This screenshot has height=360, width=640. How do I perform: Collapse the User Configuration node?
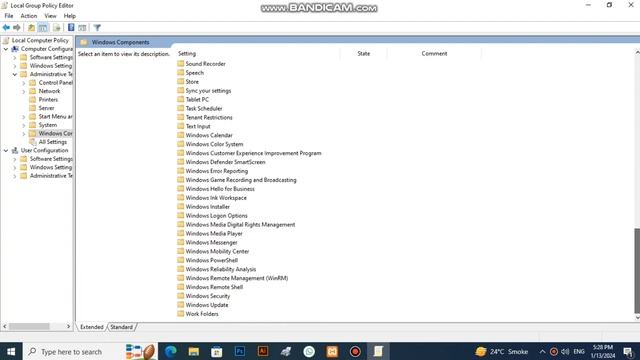6,151
